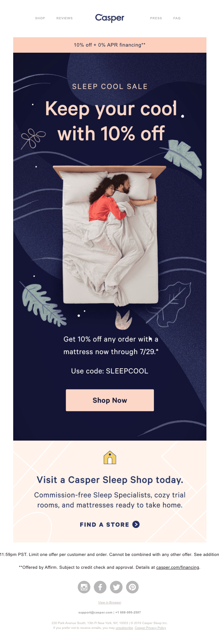This screenshot has width=219, height=644.
Task: Open the REVIEWS navigation item
Action: tap(64, 18)
